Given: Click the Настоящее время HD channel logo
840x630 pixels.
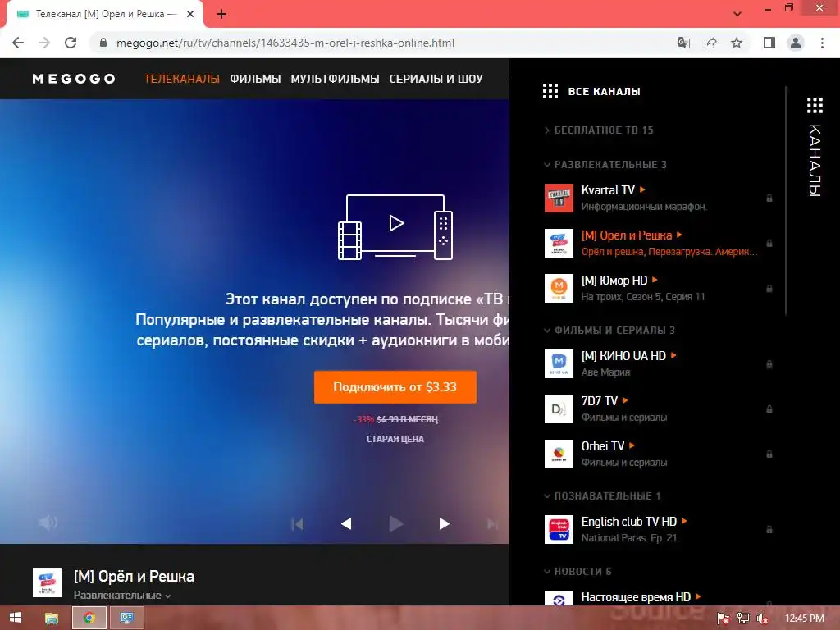Looking at the screenshot, I should tap(559, 598).
